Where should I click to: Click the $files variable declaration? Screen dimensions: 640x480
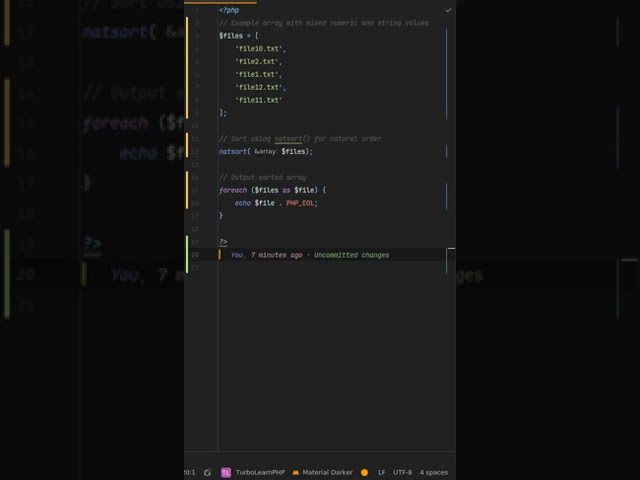[x=231, y=36]
